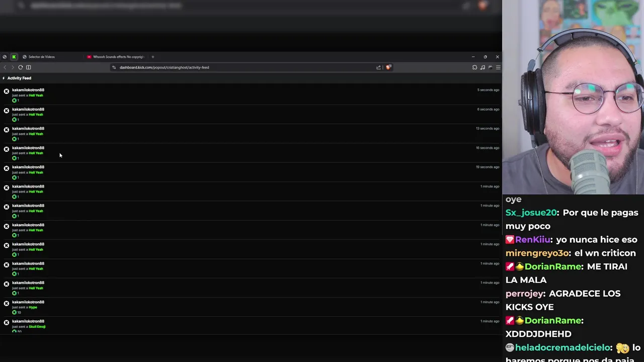Click the emoji in heladocremadelcielo's message
The image size is (644, 362).
(622, 347)
